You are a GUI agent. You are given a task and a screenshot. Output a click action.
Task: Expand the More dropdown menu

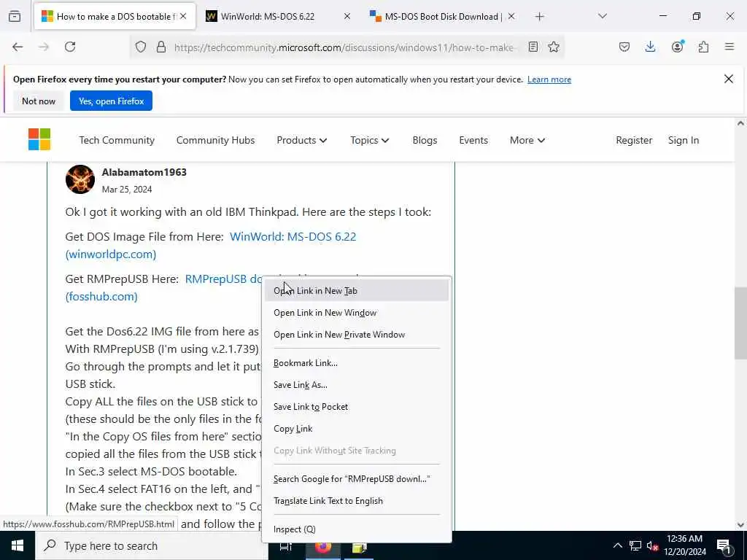coord(527,140)
